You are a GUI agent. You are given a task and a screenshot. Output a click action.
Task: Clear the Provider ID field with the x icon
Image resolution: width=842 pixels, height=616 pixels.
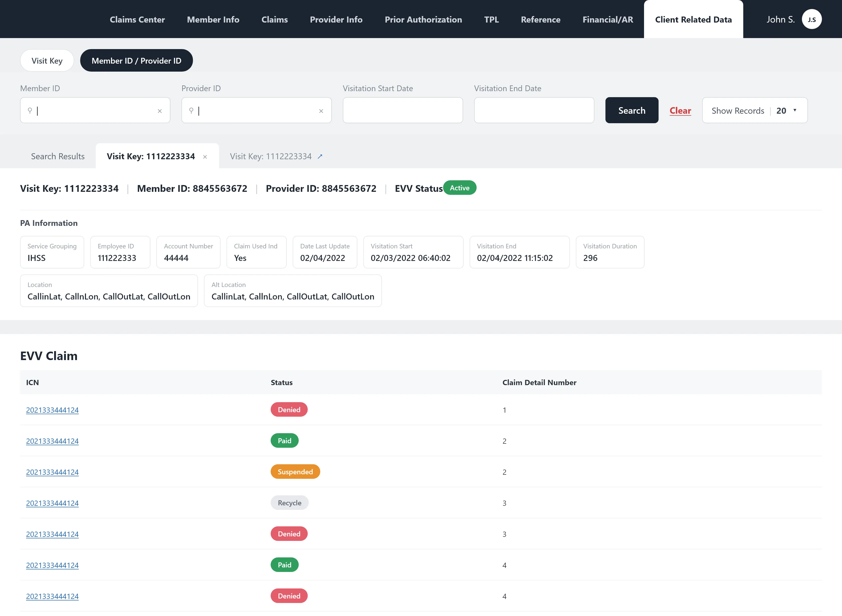[321, 111]
